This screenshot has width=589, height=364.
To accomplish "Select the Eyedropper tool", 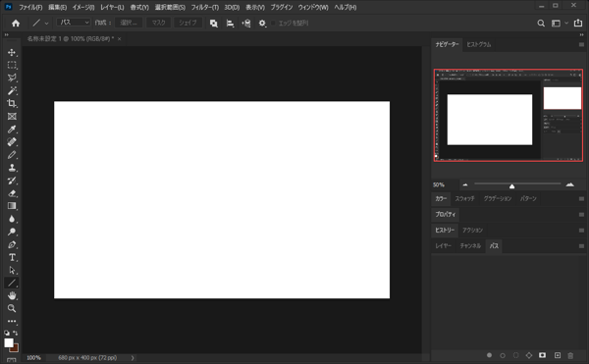I will (x=12, y=130).
